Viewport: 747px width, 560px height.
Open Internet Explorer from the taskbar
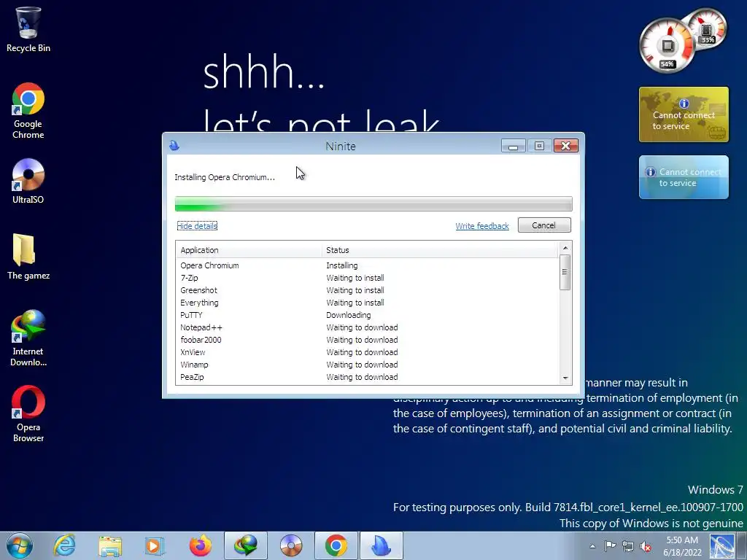(64, 545)
